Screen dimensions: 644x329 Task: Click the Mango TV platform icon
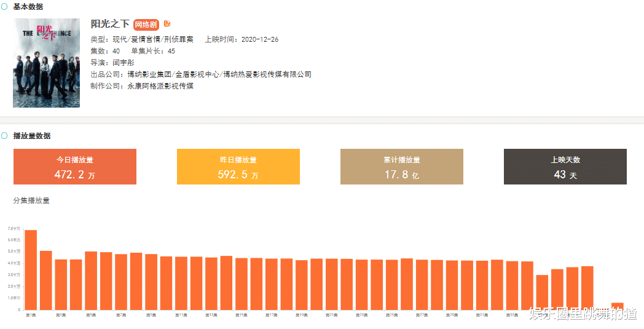pos(167,24)
